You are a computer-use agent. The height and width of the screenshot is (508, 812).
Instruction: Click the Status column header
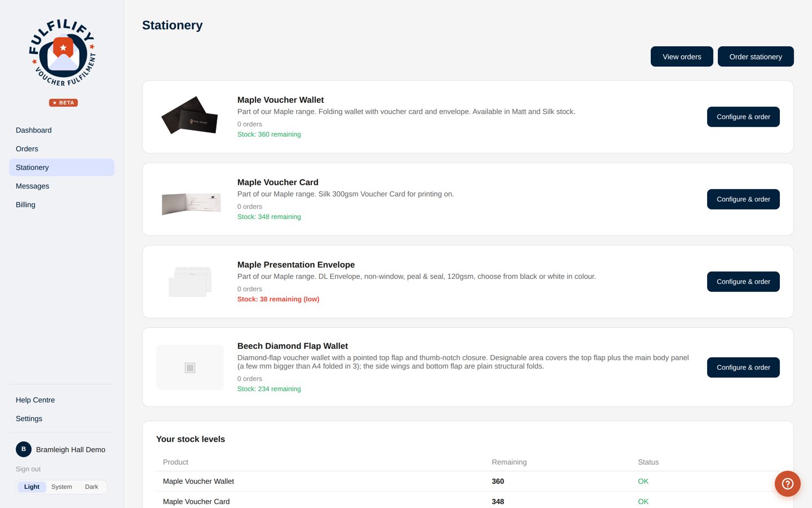click(x=648, y=462)
